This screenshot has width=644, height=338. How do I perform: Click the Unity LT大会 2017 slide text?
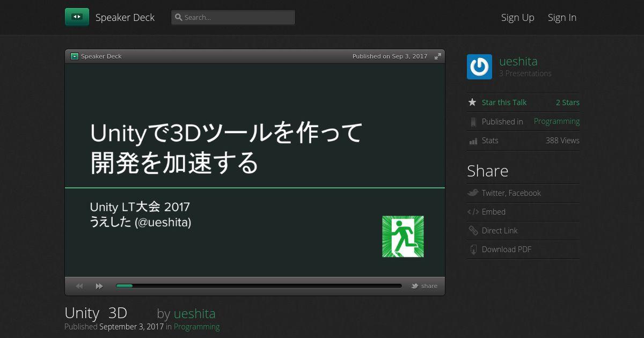140,207
